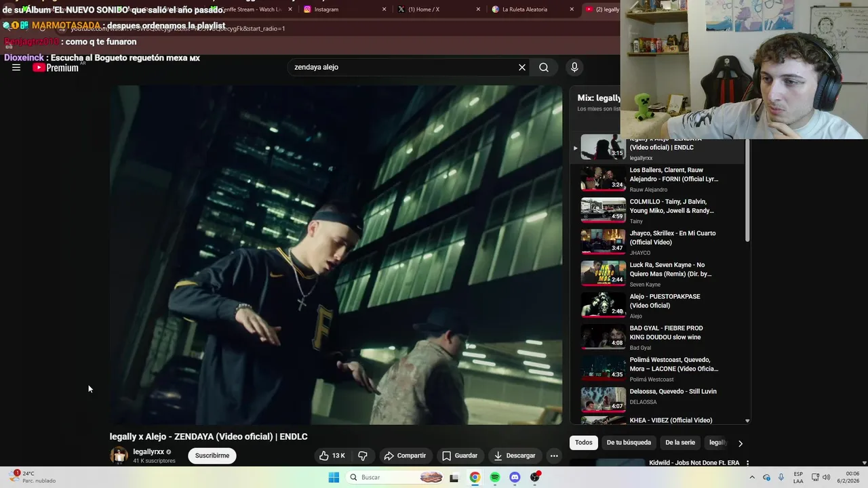The height and width of the screenshot is (488, 868).
Task: Download the video with Descargar
Action: pos(515,455)
